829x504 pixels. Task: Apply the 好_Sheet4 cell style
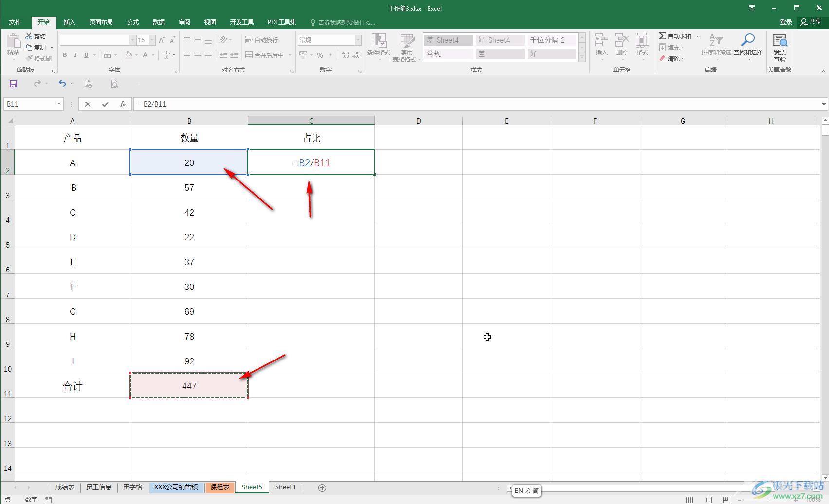point(500,40)
